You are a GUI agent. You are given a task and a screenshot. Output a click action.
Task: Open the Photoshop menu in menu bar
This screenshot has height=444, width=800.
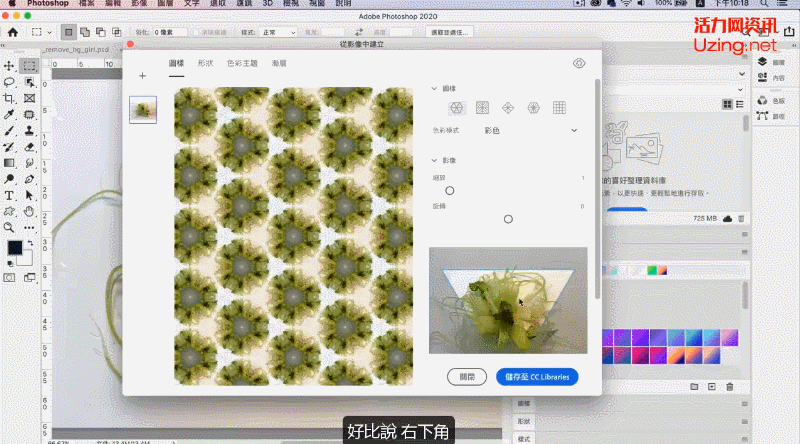coord(47,3)
